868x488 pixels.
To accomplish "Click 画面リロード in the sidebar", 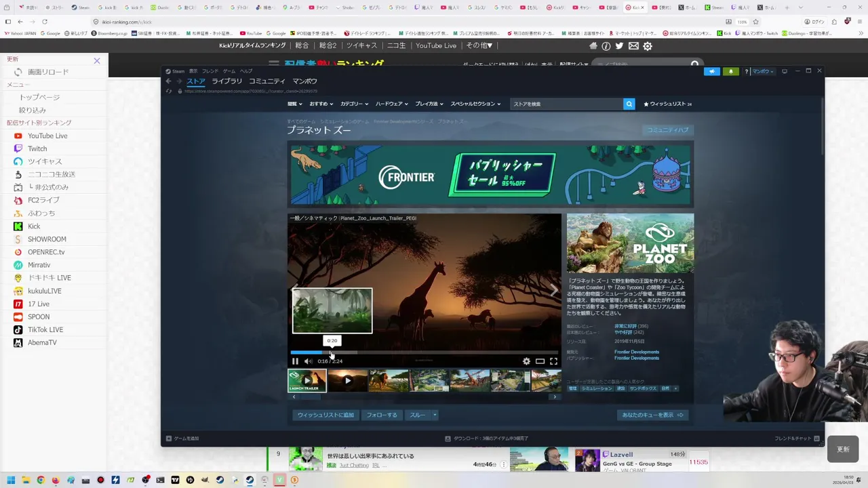I will 48,72.
